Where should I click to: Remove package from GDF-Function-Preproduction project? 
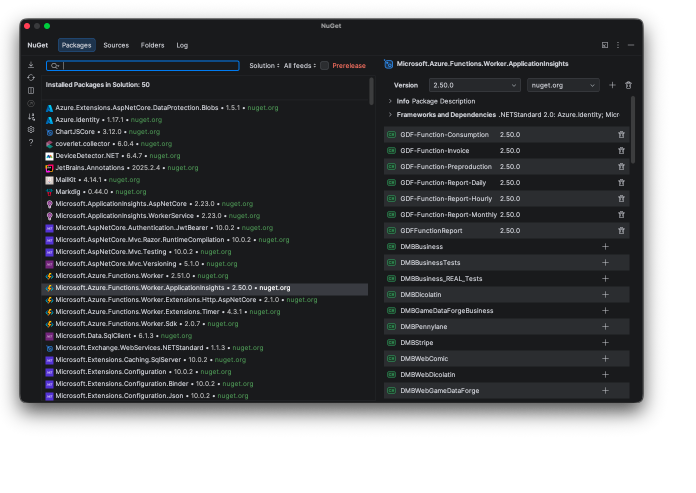point(621,166)
